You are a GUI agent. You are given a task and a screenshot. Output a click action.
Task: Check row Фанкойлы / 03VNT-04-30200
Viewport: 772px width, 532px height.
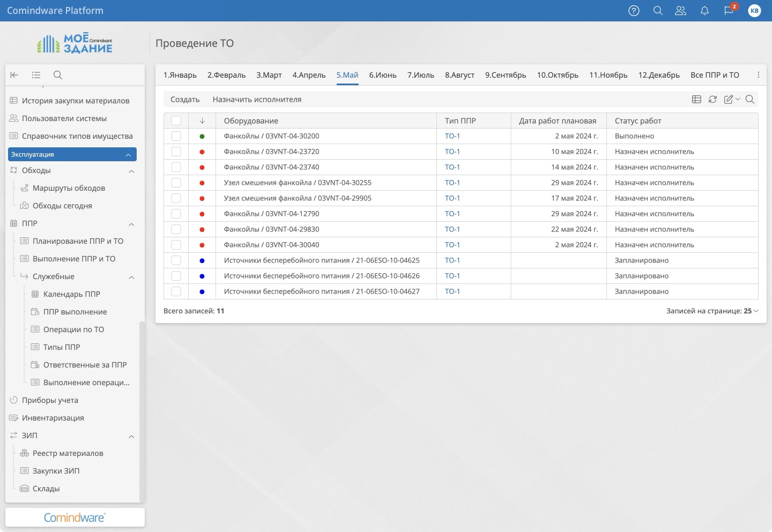[176, 136]
